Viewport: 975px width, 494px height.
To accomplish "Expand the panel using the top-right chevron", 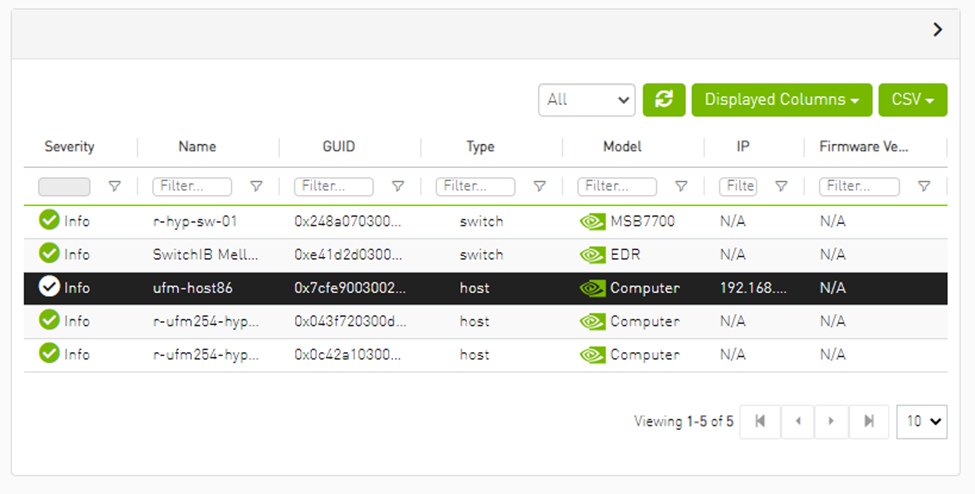I will (937, 30).
